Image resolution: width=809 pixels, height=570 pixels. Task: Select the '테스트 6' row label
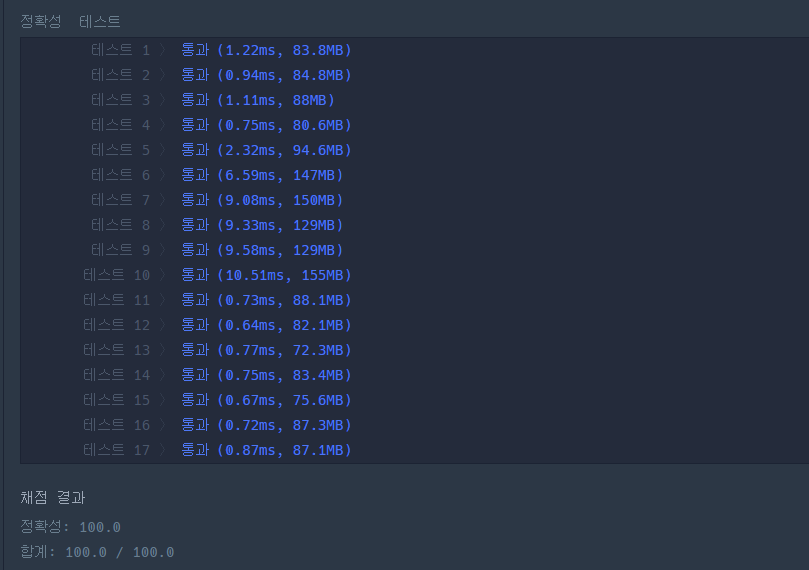click(x=120, y=175)
